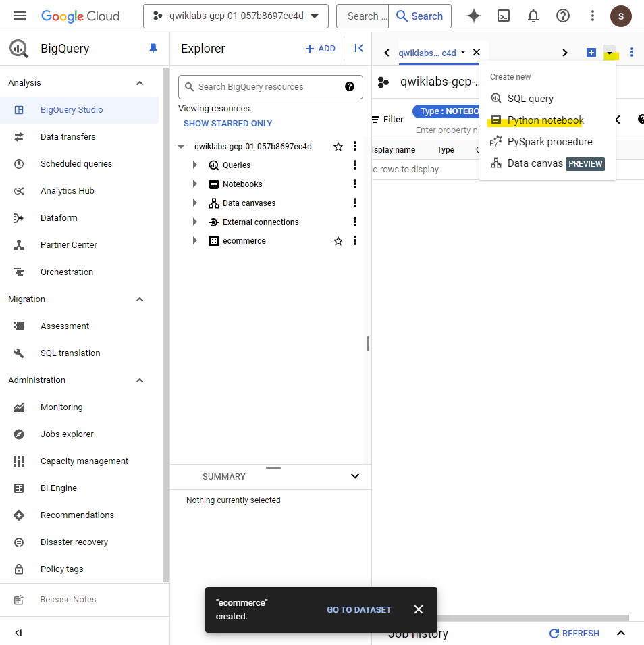
Task: Expand the Queries tree node
Action: click(x=195, y=165)
